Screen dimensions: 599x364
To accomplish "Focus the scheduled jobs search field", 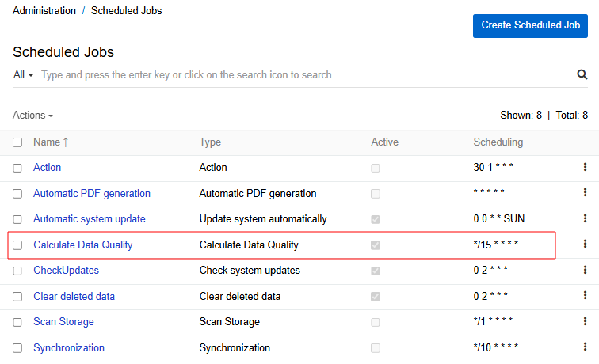I will click(x=301, y=75).
